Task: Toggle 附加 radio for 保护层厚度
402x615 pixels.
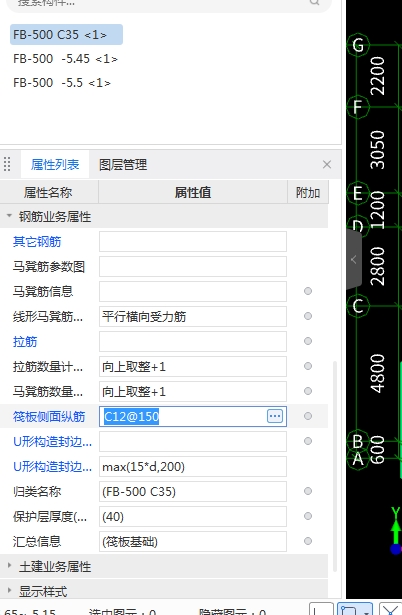Action: pos(308,516)
